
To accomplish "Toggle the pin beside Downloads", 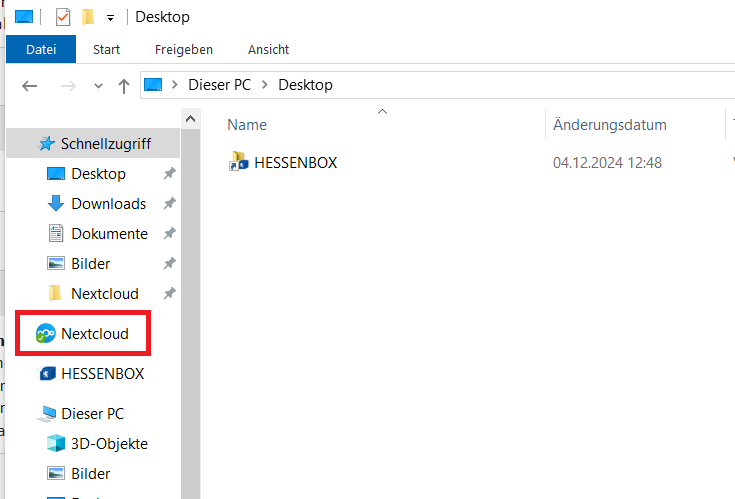I will (x=170, y=204).
